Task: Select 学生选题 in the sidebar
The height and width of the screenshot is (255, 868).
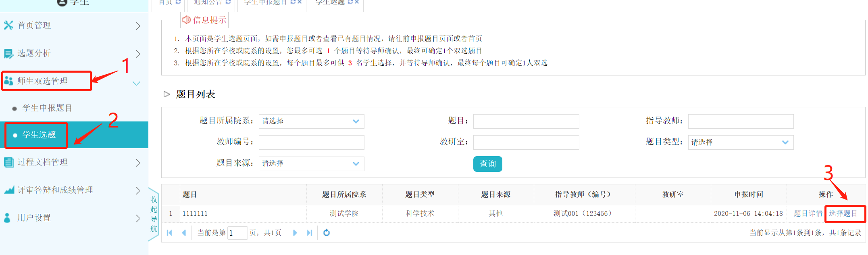Action: [39, 135]
